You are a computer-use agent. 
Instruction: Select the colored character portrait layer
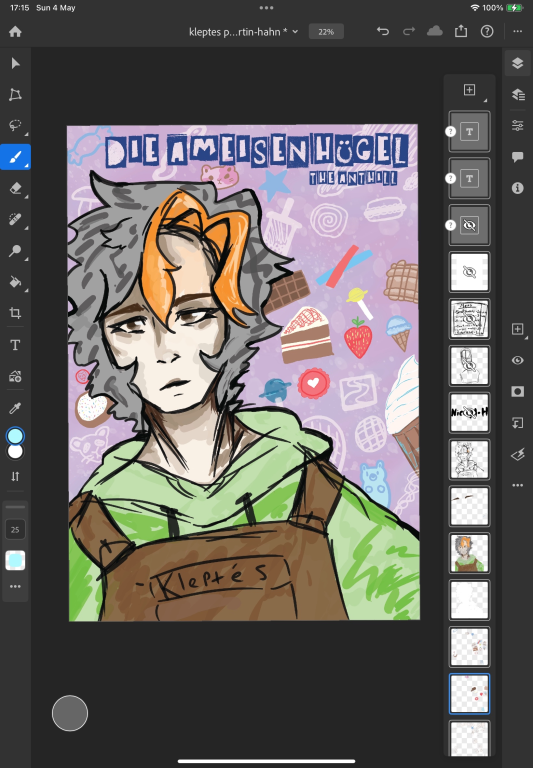coord(469,553)
